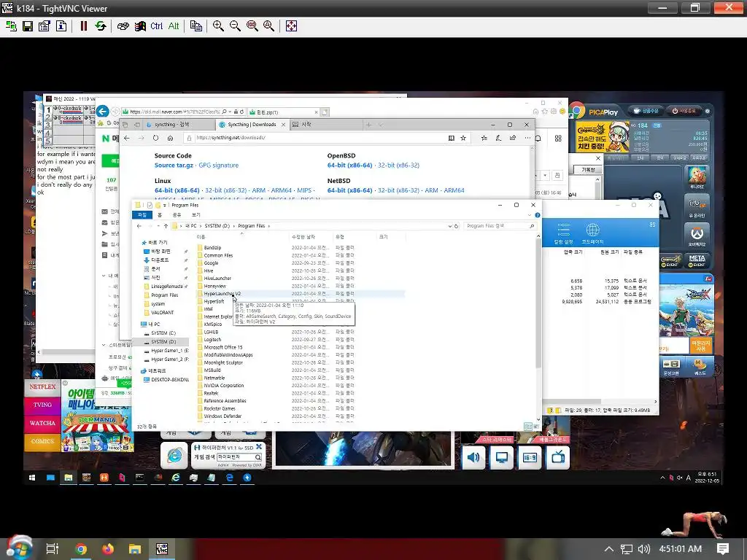This screenshot has width=747, height=560.
Task: Toggle the Alt key modifier
Action: (174, 26)
